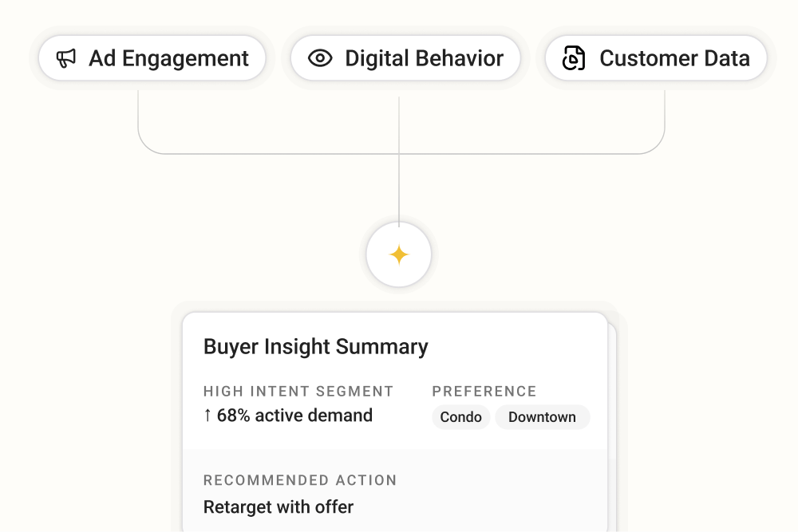Viewport: 798px width, 532px height.
Task: Click the Downtown preference tag
Action: click(x=543, y=417)
